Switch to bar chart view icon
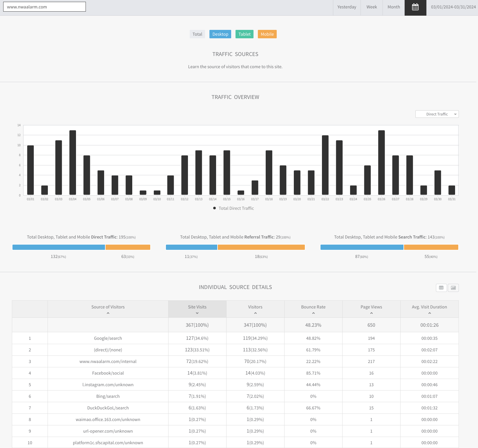This screenshot has width=478, height=448. (x=453, y=288)
